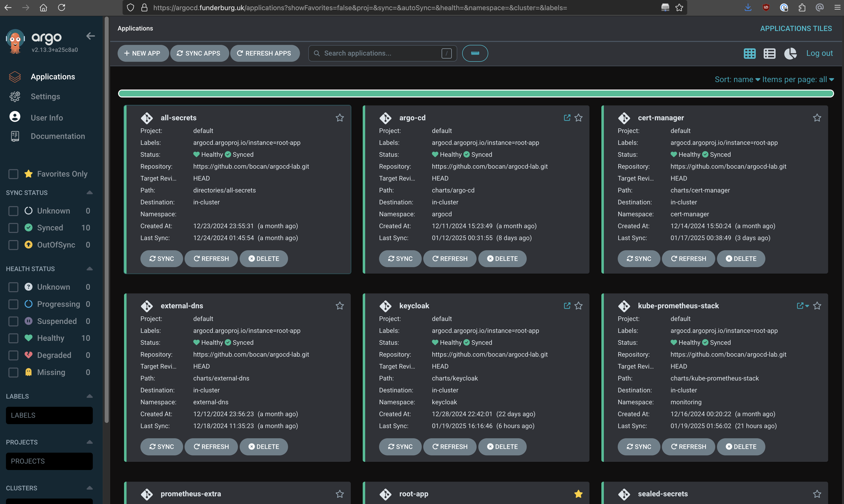The height and width of the screenshot is (504, 844).
Task: Collapse the SYNC STATUS section
Action: [x=90, y=192]
